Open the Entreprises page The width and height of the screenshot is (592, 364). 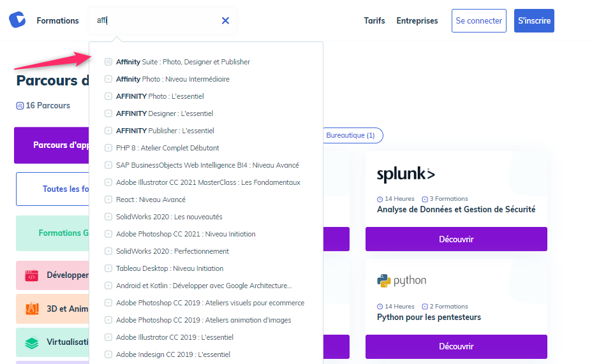417,21
